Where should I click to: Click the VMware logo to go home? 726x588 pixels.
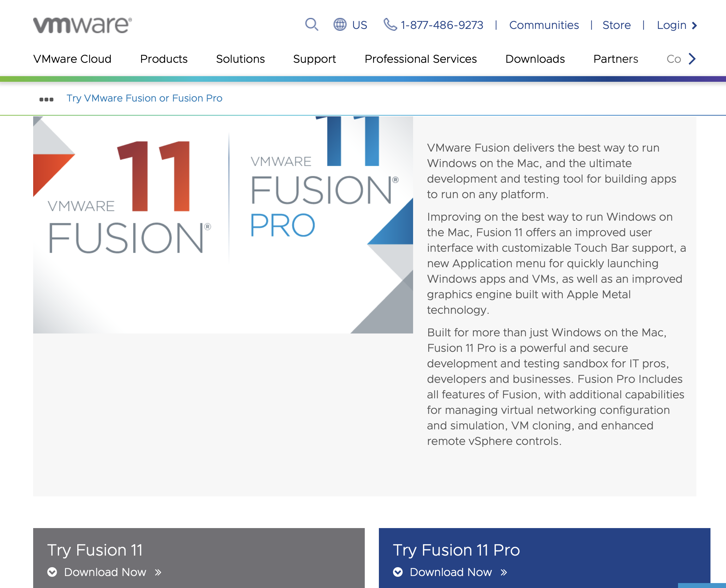[82, 24]
